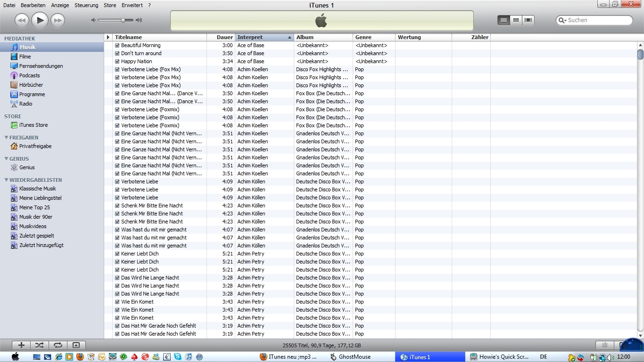Toggle repeat playback
This screenshot has width=644, height=362.
coord(58,345)
